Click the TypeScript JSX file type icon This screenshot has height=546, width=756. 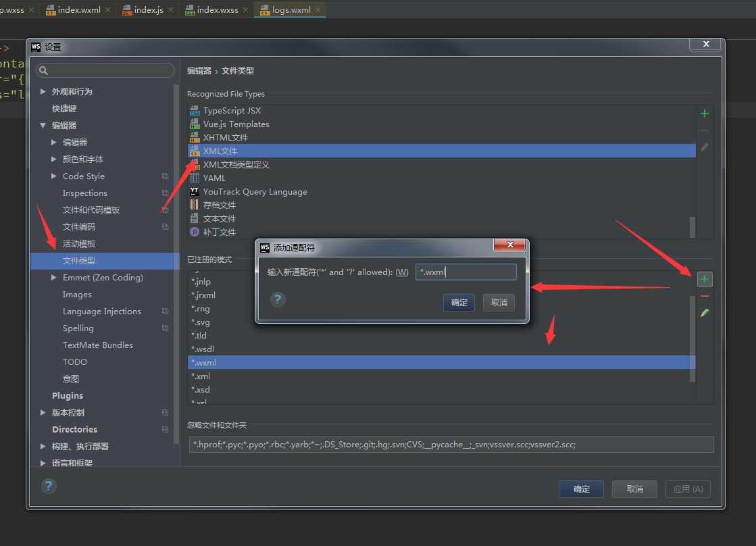tap(195, 110)
